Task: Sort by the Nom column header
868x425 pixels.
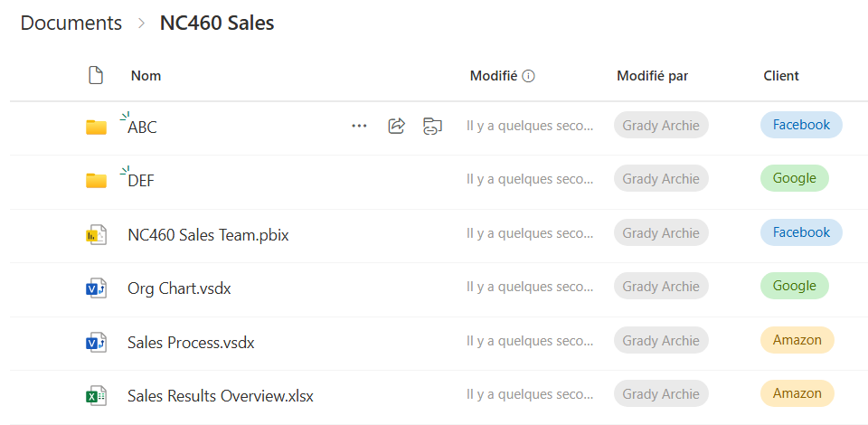Action: [x=146, y=76]
